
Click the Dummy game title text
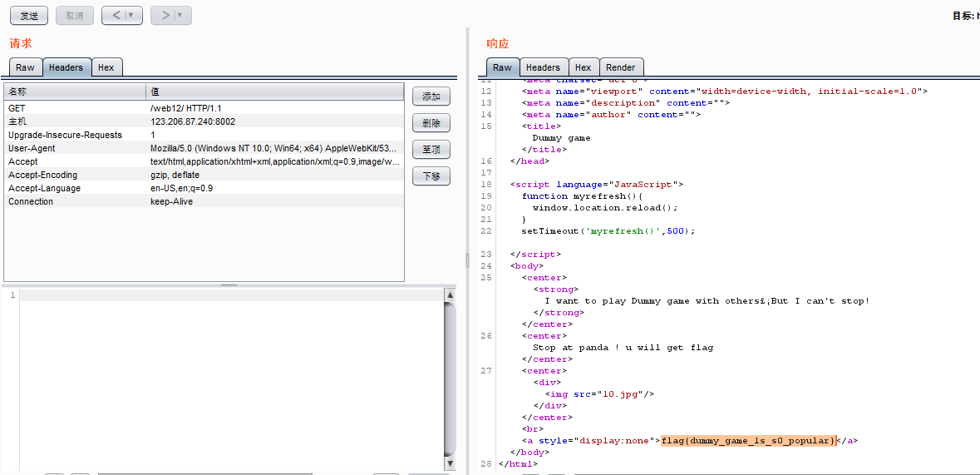(x=561, y=138)
